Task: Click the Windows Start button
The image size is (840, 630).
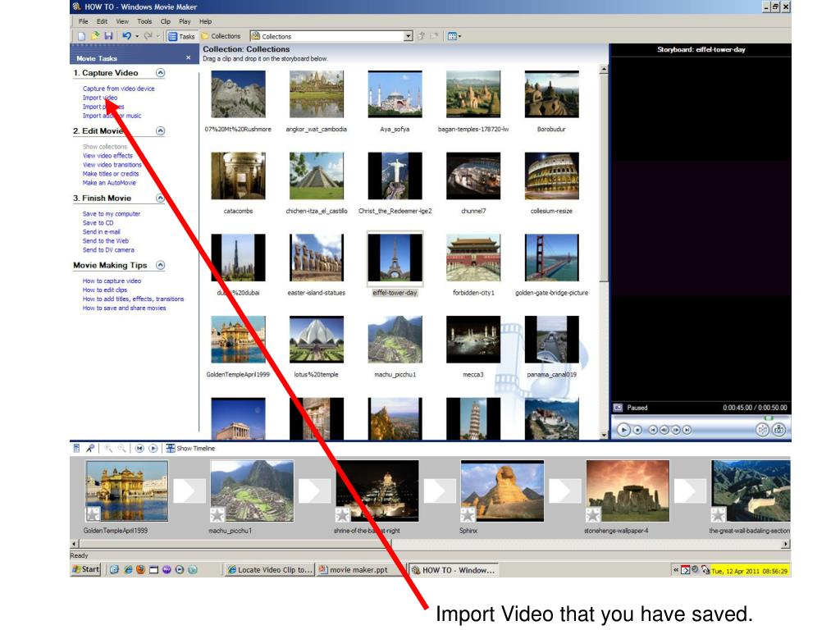Action: pyautogui.click(x=85, y=569)
